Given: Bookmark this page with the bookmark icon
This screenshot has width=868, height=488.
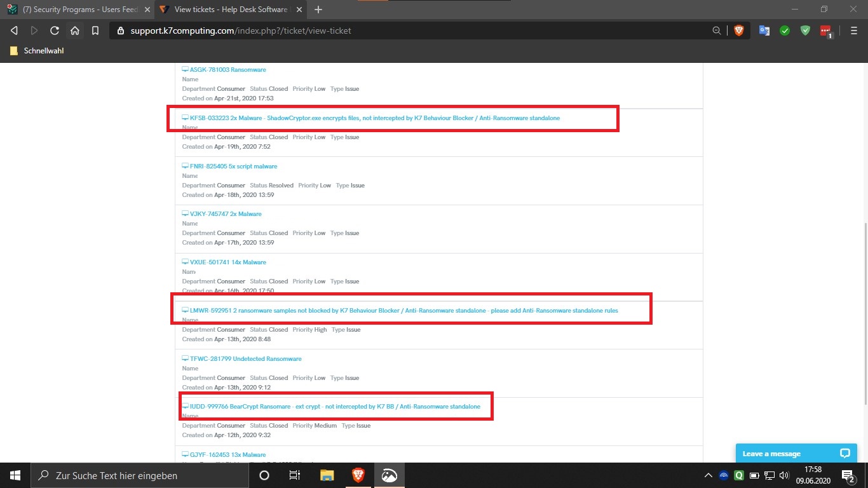Looking at the screenshot, I should (x=95, y=30).
